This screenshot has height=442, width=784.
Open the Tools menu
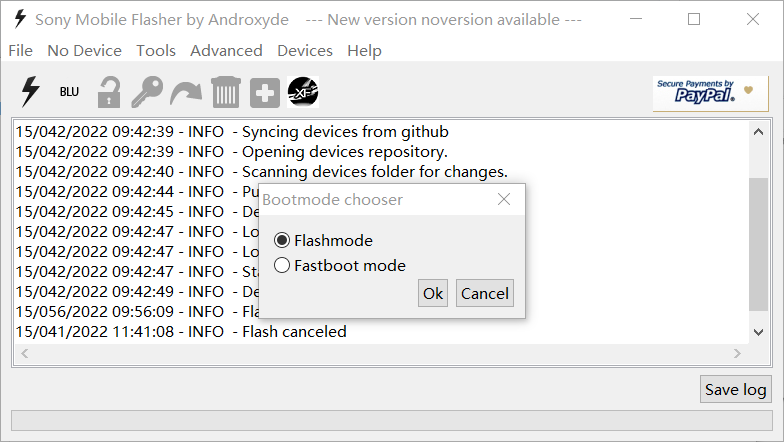156,51
